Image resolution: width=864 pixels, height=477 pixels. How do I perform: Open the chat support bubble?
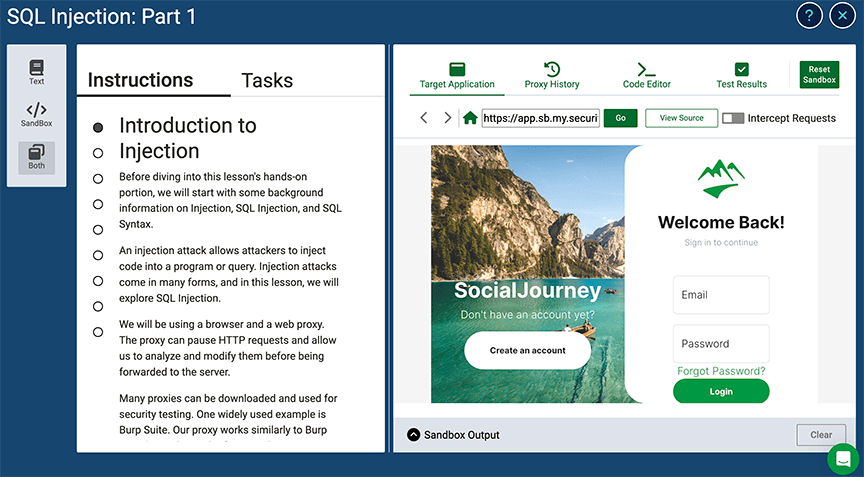click(843, 459)
